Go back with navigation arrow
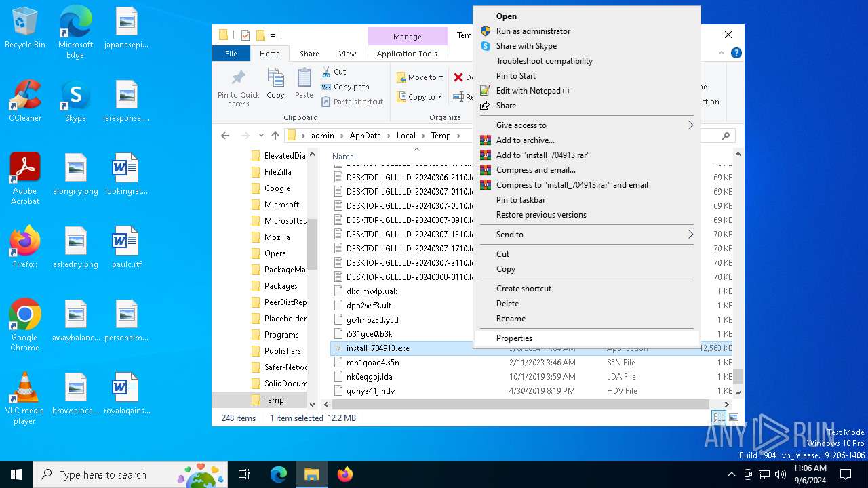This screenshot has height=488, width=868. pyautogui.click(x=225, y=136)
